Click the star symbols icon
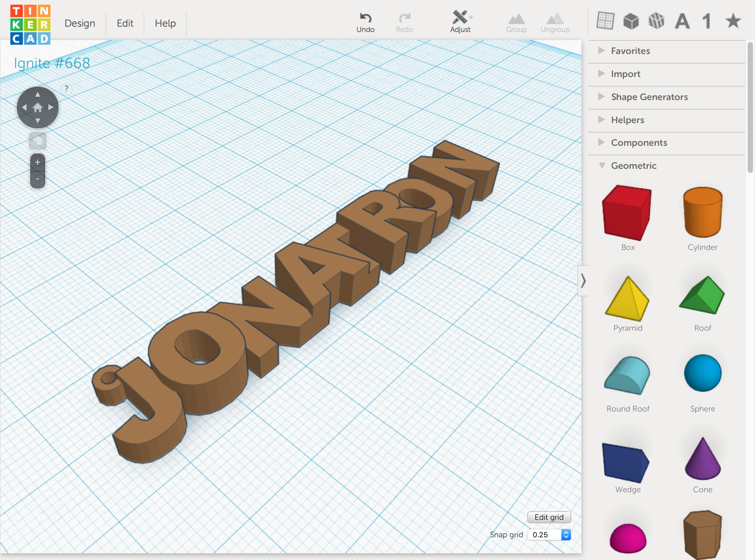Viewport: 755px width, 560px height. (733, 21)
